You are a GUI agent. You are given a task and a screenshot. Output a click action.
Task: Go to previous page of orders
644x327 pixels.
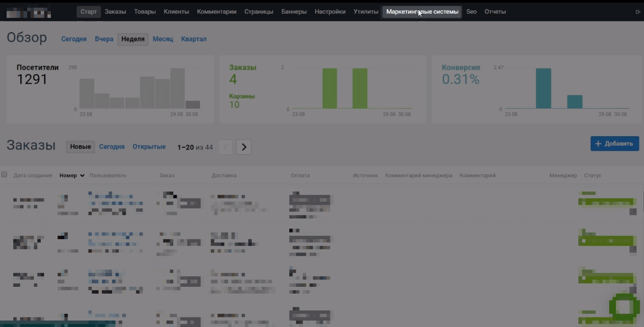coord(225,147)
